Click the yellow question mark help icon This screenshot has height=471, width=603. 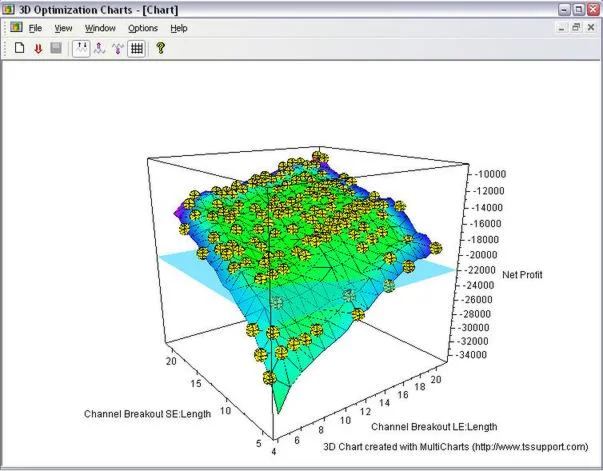(160, 48)
